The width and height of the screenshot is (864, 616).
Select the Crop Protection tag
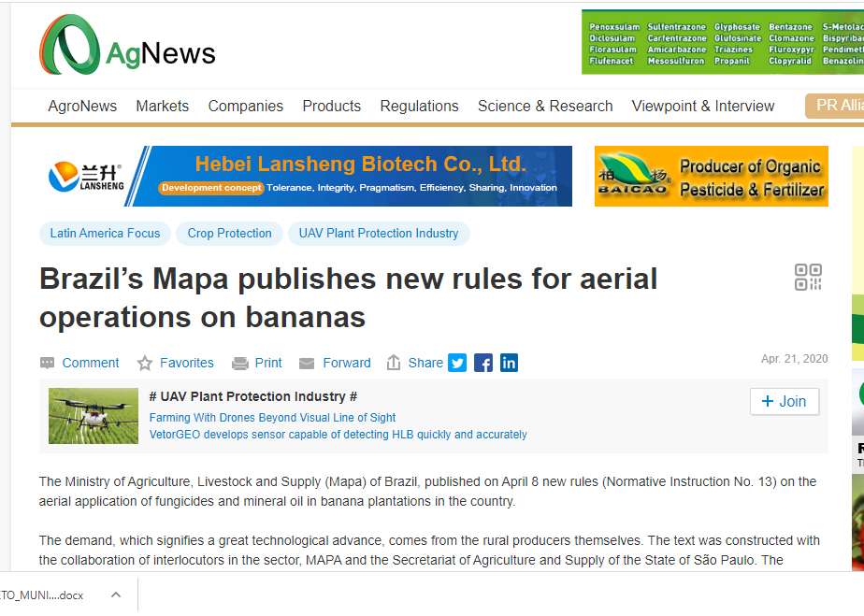[x=229, y=233]
